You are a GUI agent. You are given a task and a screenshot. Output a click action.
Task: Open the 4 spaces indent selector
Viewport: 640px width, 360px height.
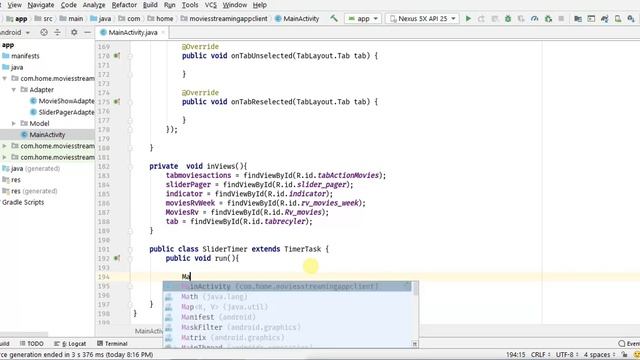pos(599,355)
